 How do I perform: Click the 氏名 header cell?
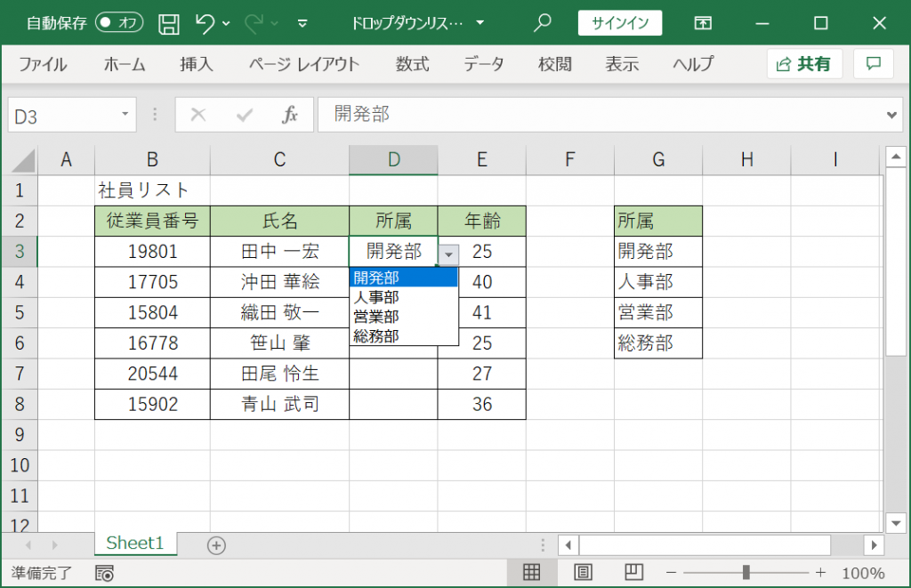279,221
